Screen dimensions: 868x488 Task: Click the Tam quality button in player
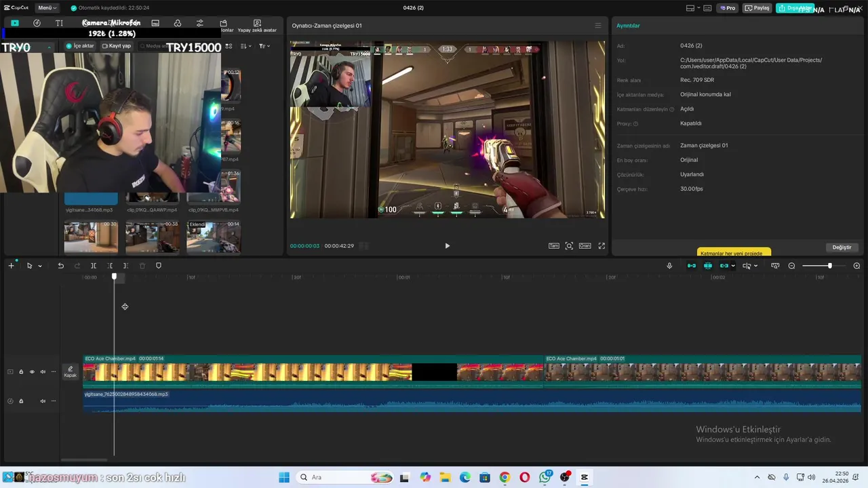click(554, 246)
